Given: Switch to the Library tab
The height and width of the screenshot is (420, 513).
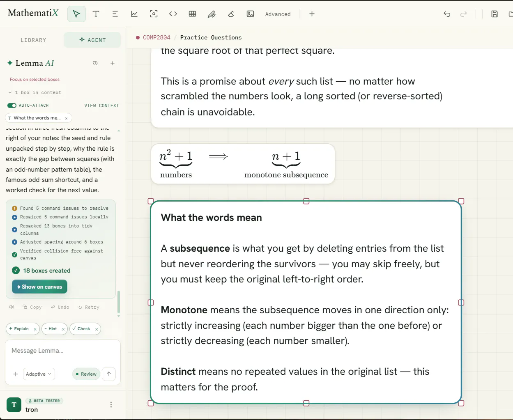Looking at the screenshot, I should 33,40.
